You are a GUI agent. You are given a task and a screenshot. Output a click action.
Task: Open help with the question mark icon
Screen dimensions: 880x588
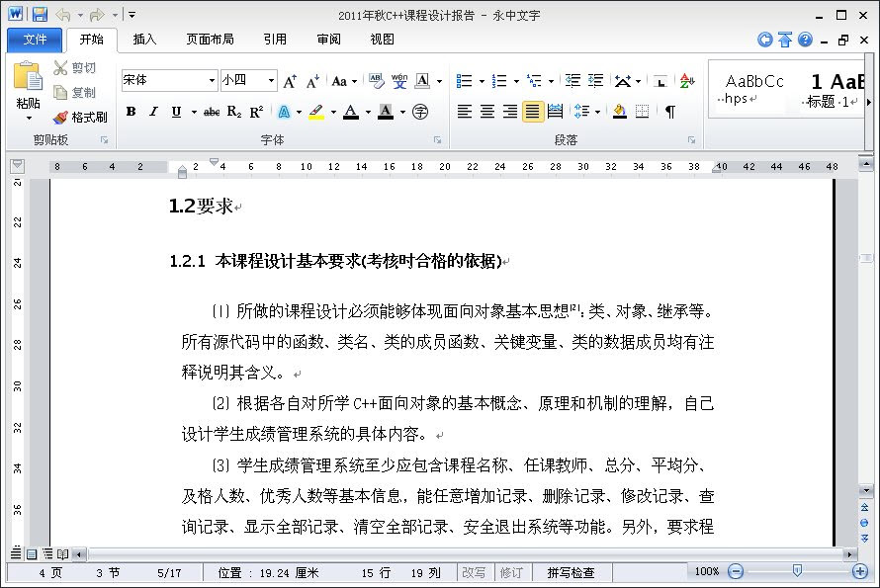point(806,40)
